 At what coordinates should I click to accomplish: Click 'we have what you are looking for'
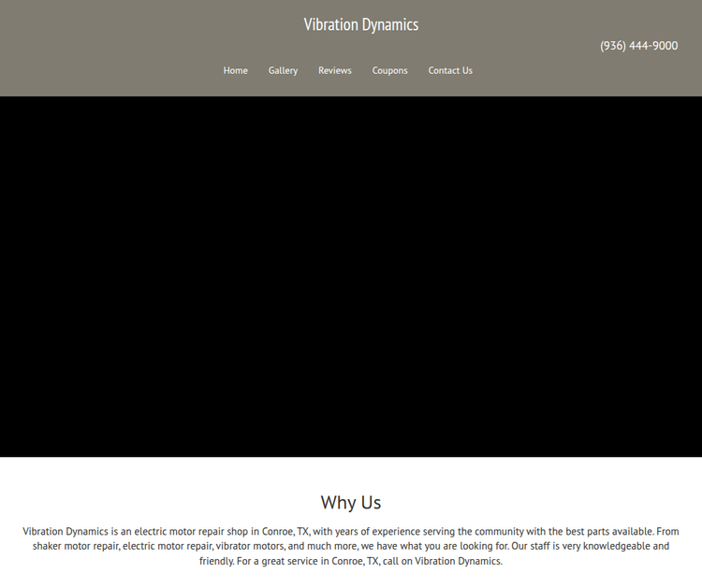[434, 546]
